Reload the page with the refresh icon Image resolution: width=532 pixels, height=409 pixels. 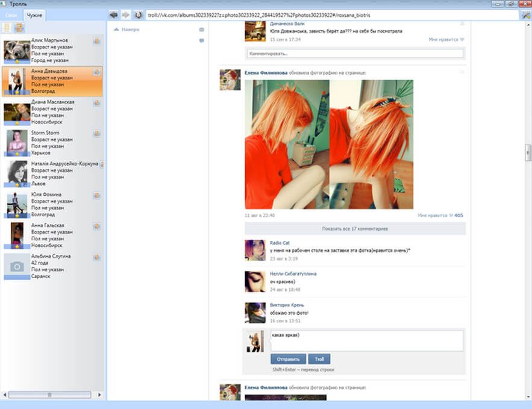[x=138, y=15]
